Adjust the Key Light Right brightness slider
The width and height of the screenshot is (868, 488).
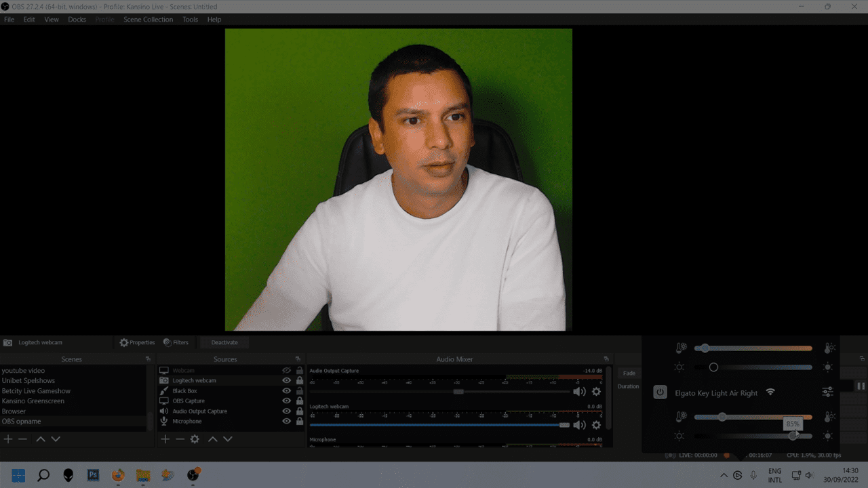pyautogui.click(x=793, y=436)
